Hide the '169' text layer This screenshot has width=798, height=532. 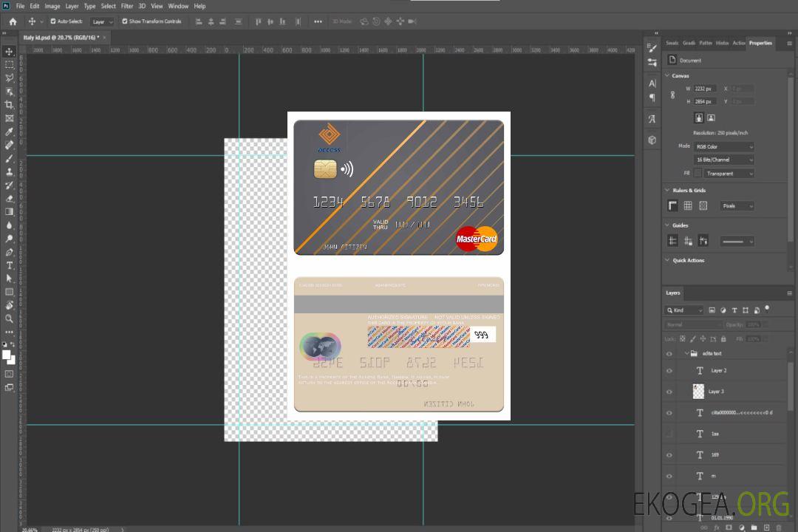(669, 455)
